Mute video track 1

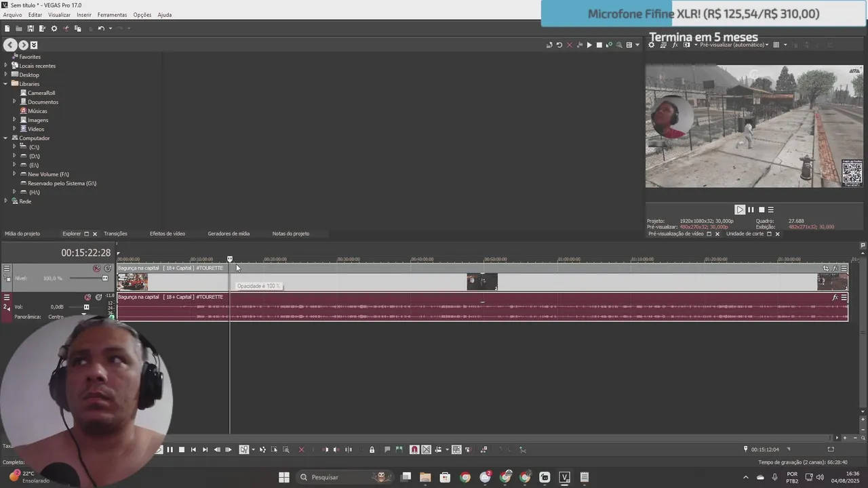pyautogui.click(x=97, y=268)
